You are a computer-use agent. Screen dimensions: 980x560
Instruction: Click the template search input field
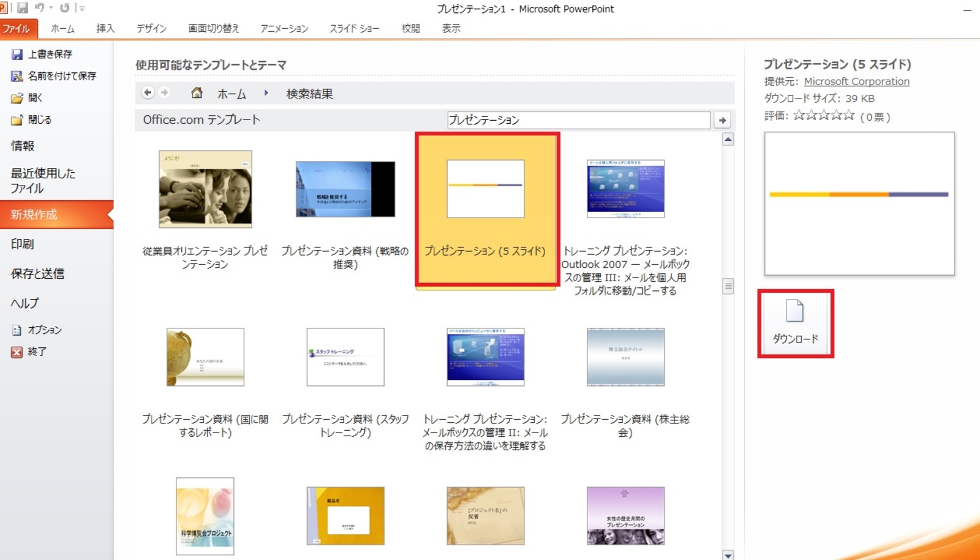click(x=578, y=120)
